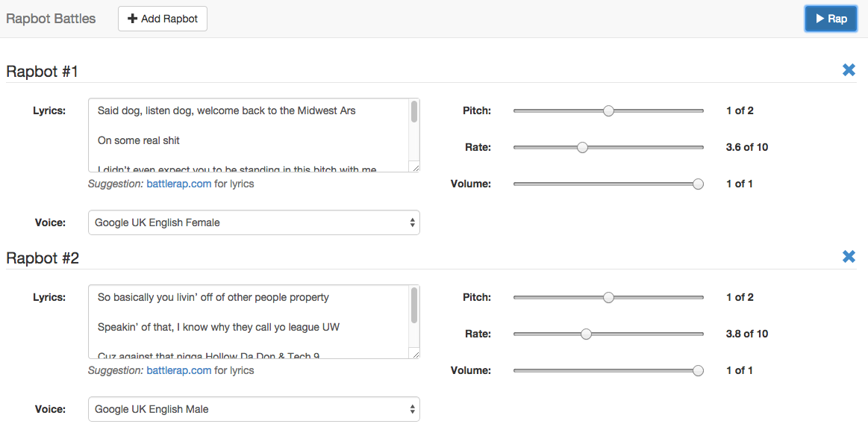Screen dimensions: 868x427
Task: Click into Rapbot #1 lyrics text area
Action: point(246,134)
